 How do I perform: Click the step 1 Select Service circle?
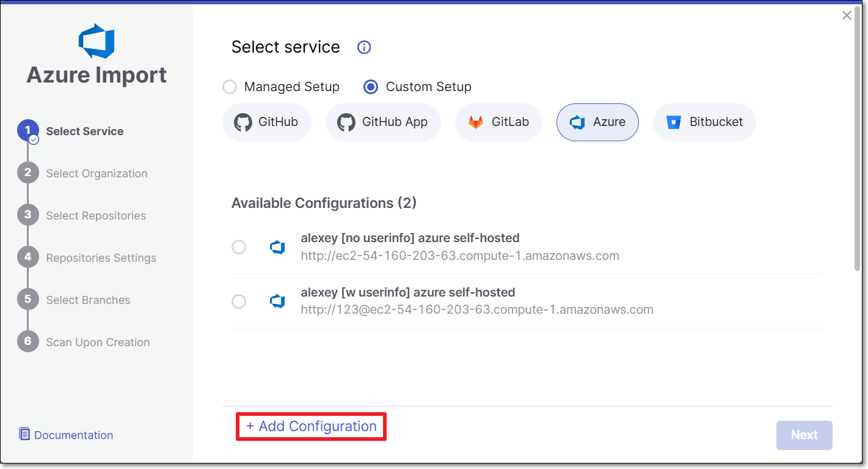click(27, 131)
